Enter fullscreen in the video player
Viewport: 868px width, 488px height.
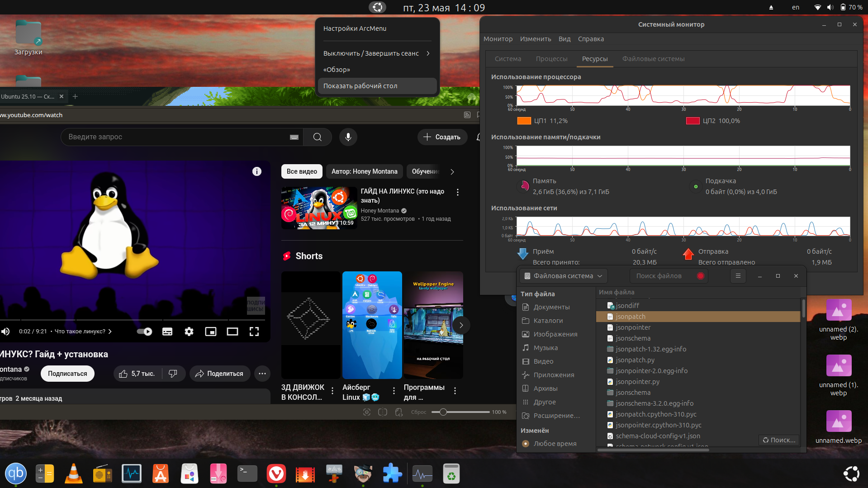coord(254,332)
